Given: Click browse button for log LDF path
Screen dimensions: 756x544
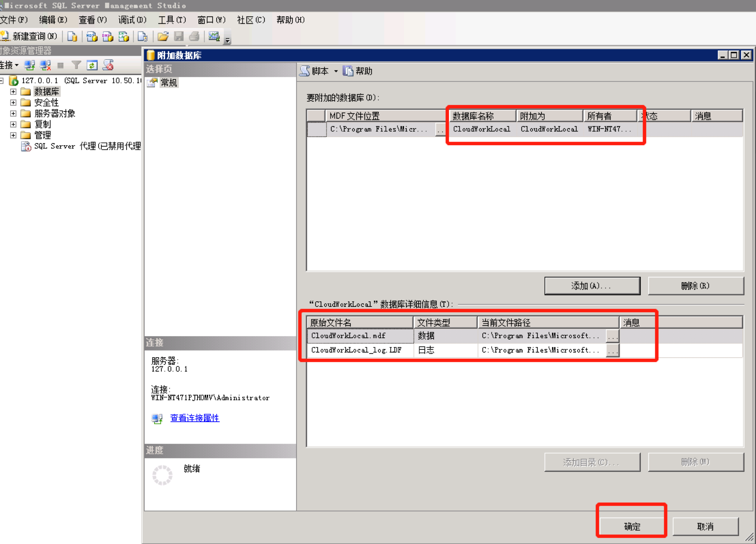Looking at the screenshot, I should (x=612, y=350).
